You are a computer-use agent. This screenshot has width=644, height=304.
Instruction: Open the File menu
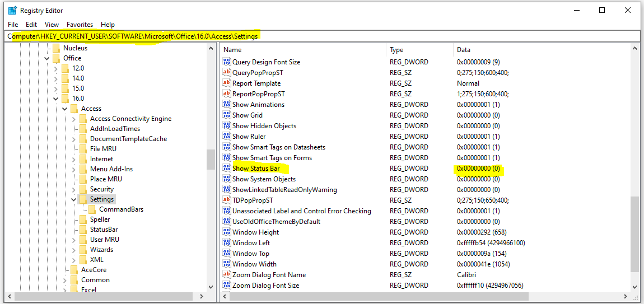pos(13,25)
